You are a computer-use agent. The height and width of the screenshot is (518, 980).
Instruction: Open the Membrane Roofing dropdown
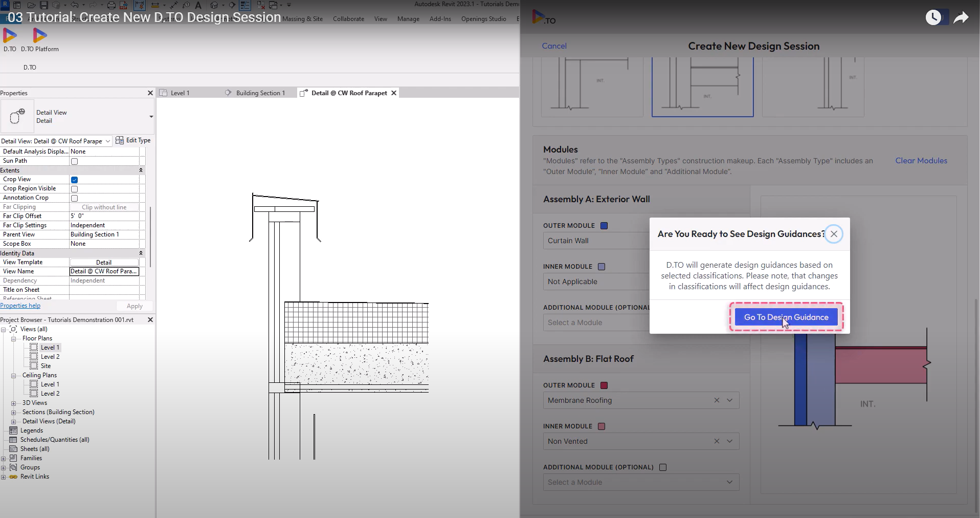coord(730,400)
